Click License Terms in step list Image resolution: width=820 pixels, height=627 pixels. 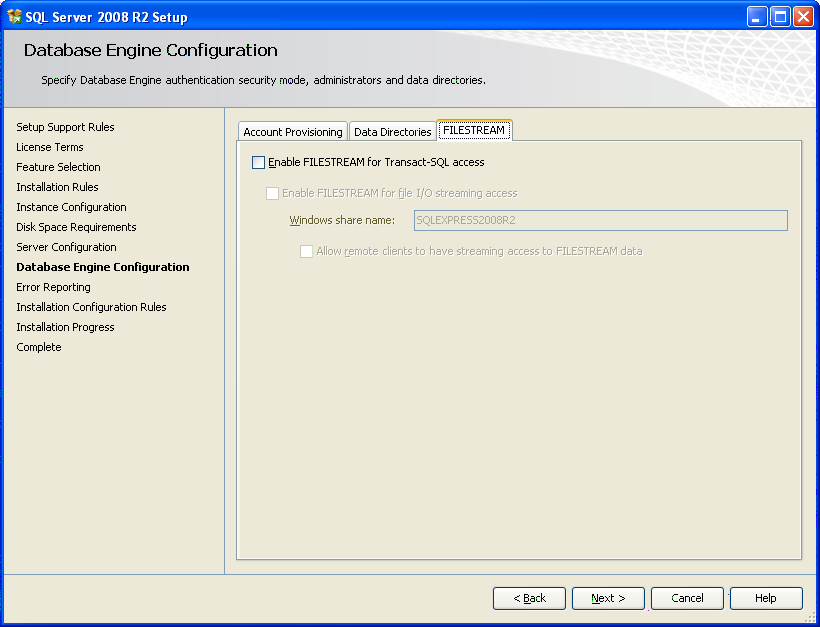coord(50,147)
